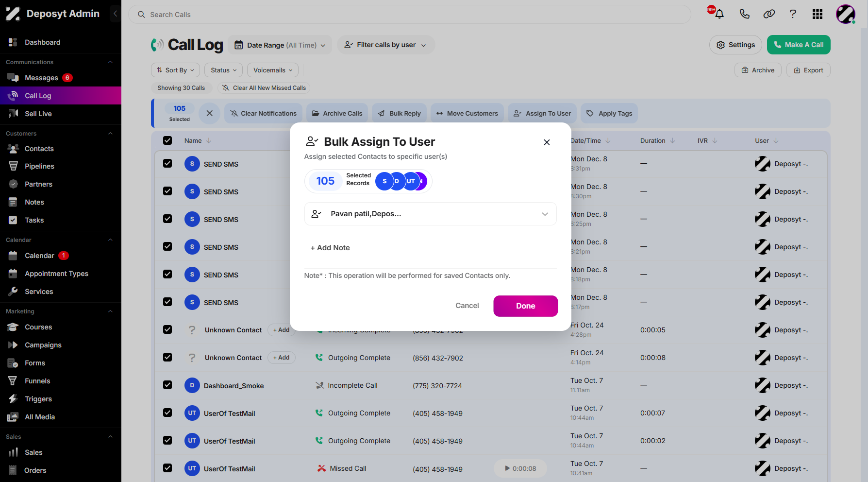This screenshot has height=482, width=868.
Task: Click the phone dialer icon in header
Action: coord(744,14)
